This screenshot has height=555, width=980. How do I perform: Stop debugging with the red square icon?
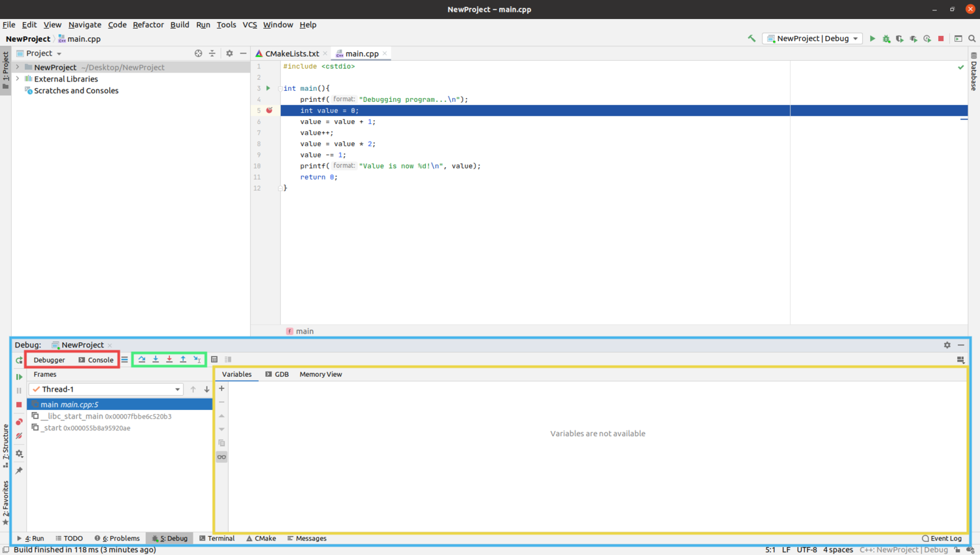19,404
